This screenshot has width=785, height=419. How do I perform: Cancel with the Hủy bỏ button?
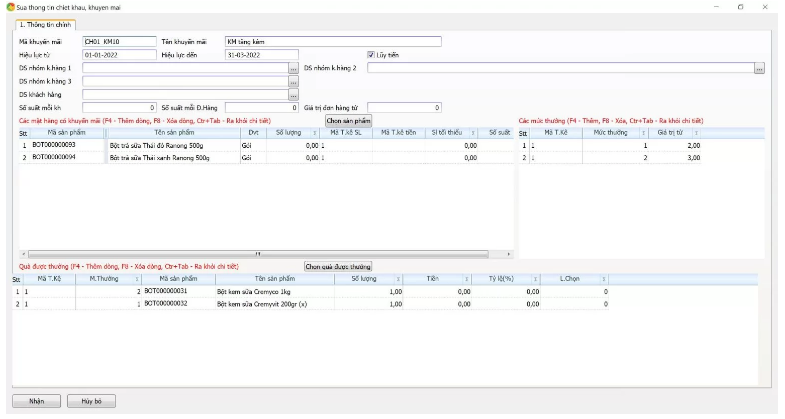[91, 401]
